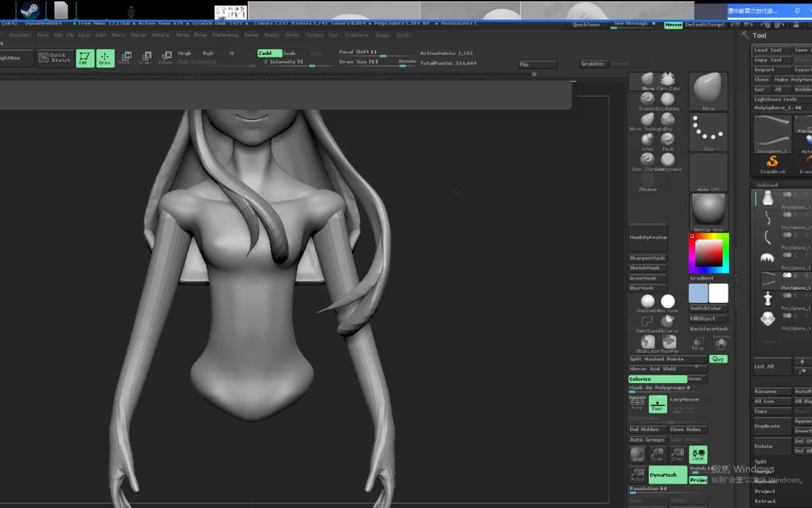This screenshot has width=812, height=508.
Task: Select the MaskLasso brush icon
Action: (x=648, y=342)
